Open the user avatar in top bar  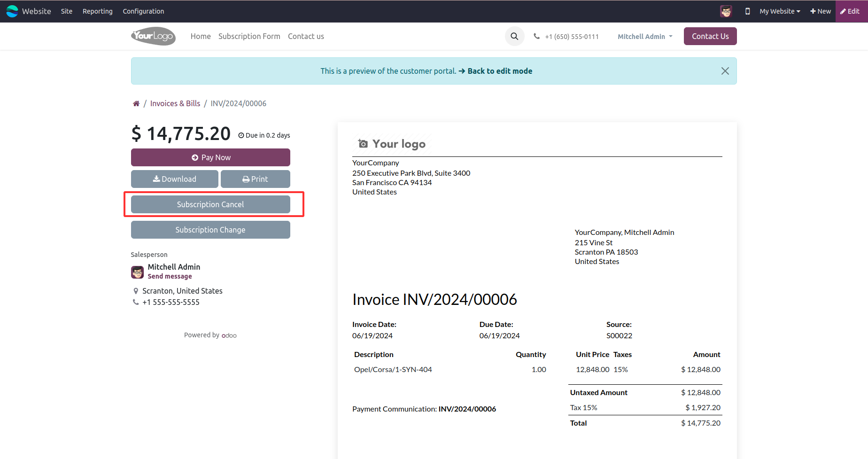tap(726, 11)
